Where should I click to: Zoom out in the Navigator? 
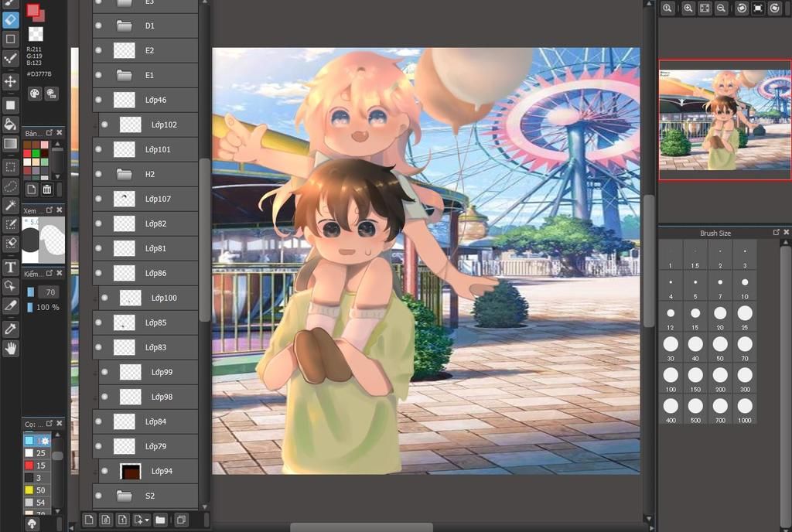point(722,8)
